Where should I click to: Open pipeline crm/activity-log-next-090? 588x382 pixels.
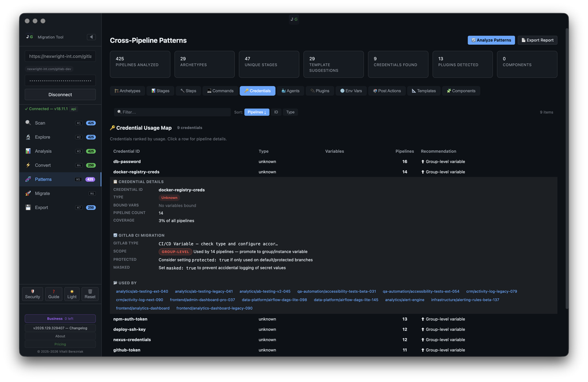139,300
